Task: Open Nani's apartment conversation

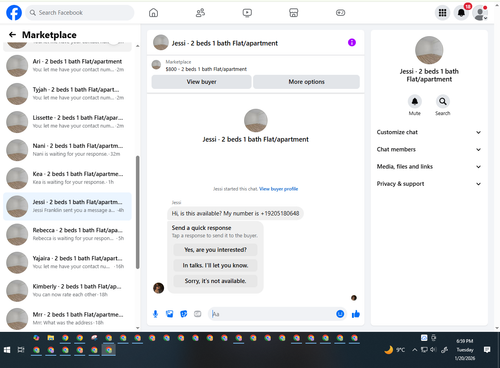Action: coord(67,150)
